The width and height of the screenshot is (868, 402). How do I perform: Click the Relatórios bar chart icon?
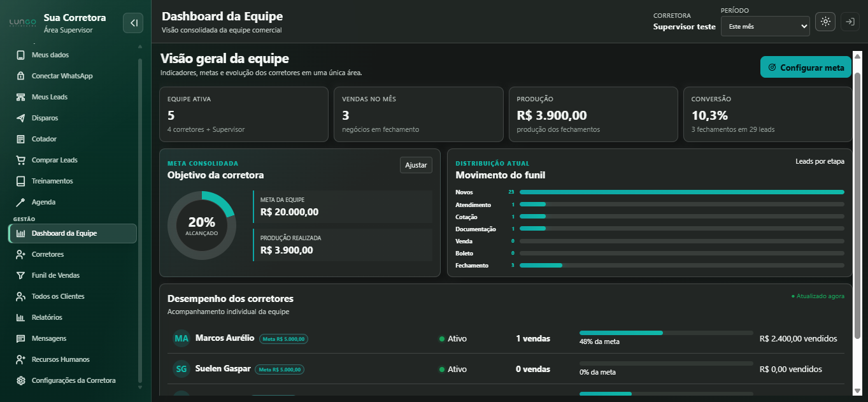[20, 317]
